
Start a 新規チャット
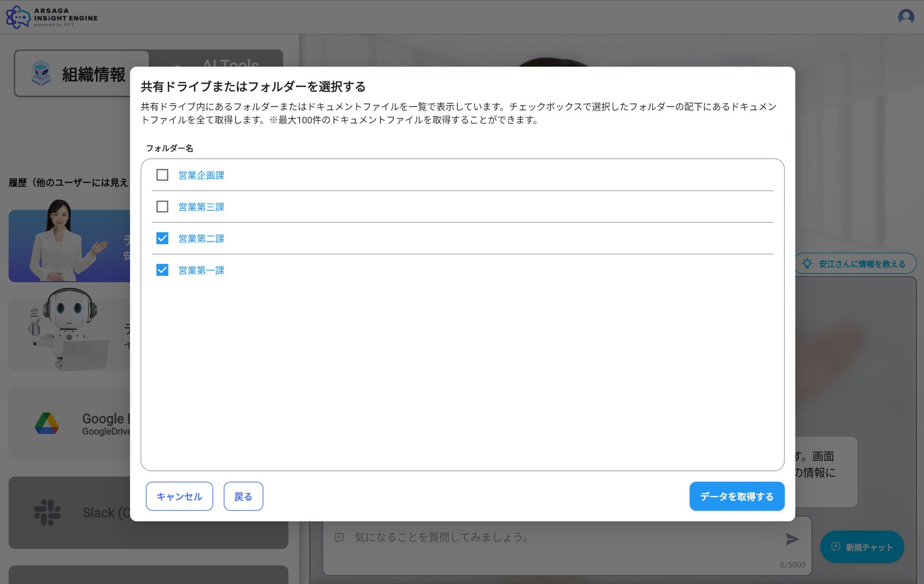862,547
